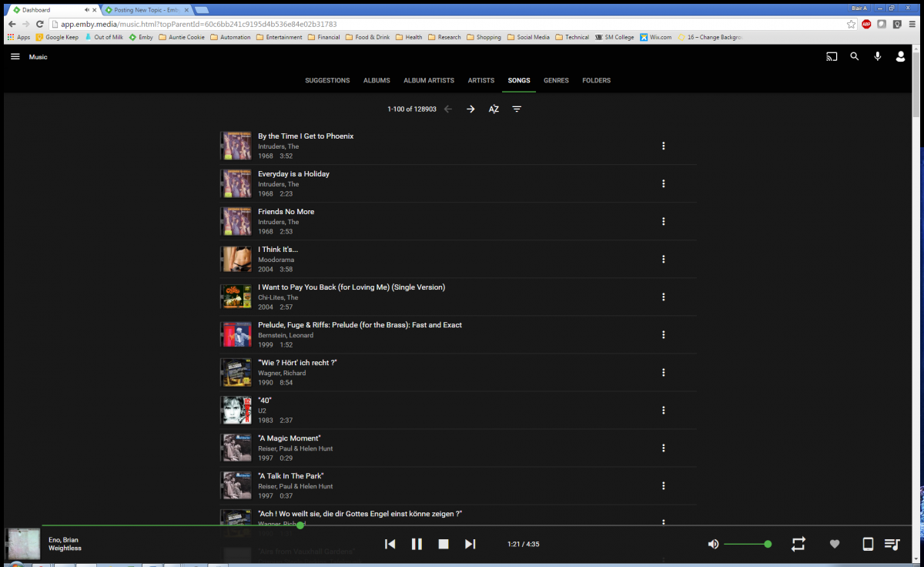Viewport: 924px width, 567px height.
Task: Toggle repeat mode
Action: coord(798,544)
